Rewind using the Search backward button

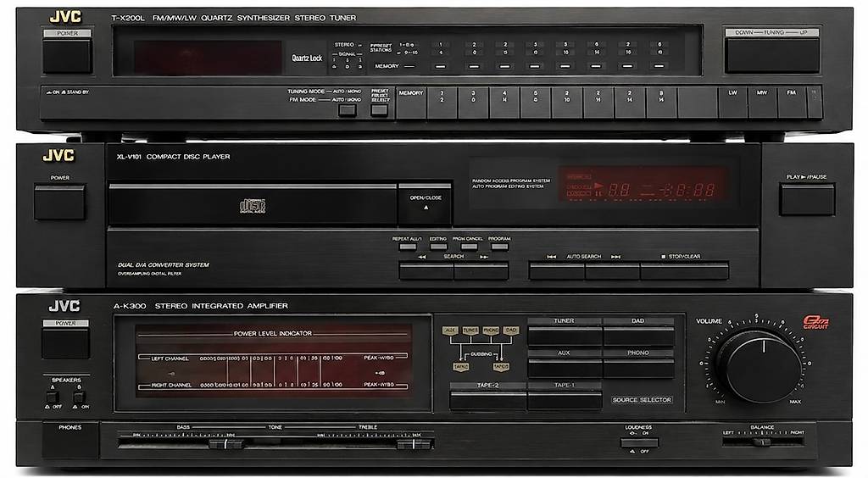(x=426, y=272)
